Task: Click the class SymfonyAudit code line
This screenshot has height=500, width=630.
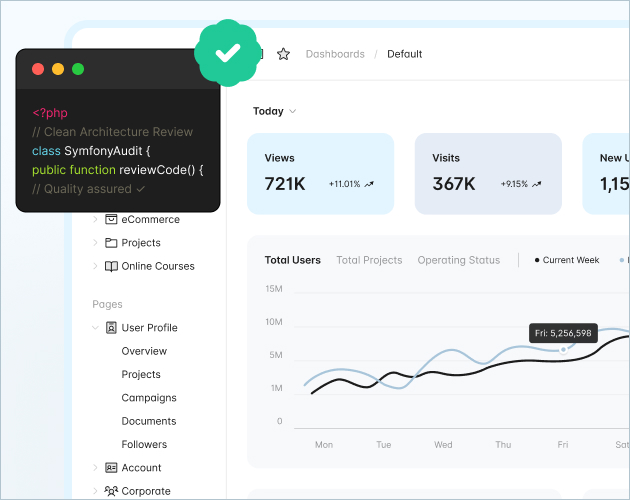Action: 91,151
